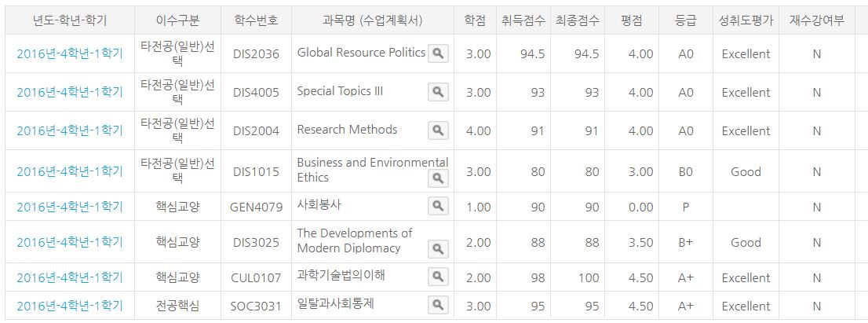Select course name Business and Environmental Ethics
The image size is (868, 323).
[373, 170]
